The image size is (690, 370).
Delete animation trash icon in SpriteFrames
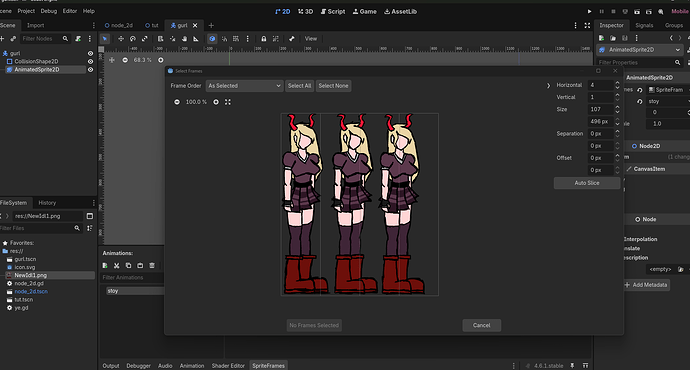tap(152, 266)
